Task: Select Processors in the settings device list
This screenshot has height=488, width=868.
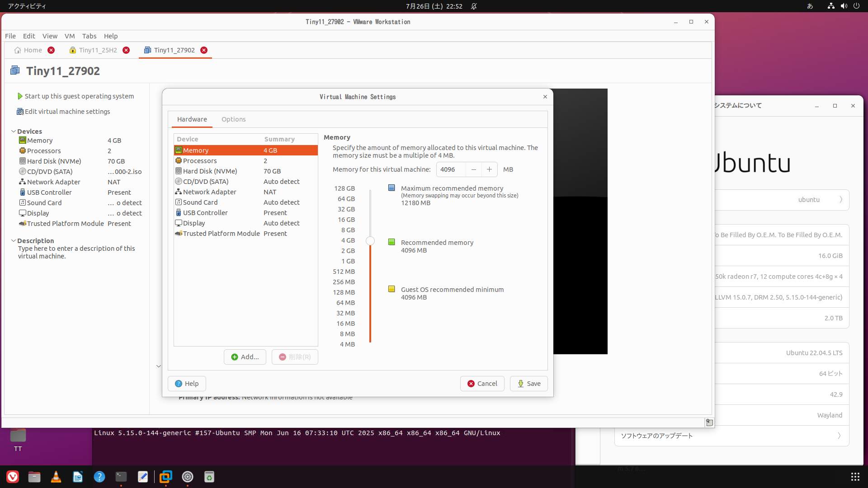Action: [245, 161]
